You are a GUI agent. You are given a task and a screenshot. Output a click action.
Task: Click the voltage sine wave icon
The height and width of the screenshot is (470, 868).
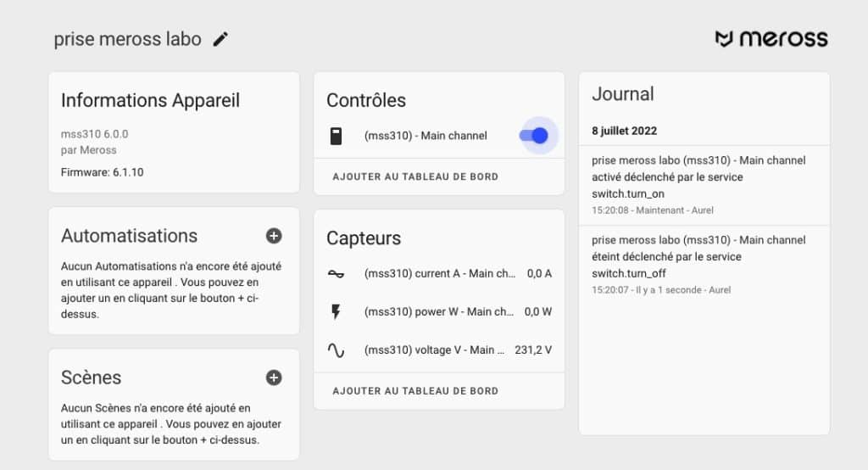point(336,350)
